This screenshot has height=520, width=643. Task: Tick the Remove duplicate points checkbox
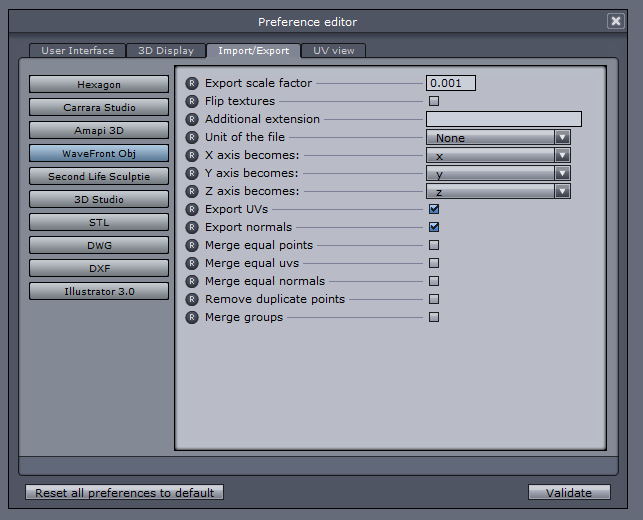coord(434,299)
